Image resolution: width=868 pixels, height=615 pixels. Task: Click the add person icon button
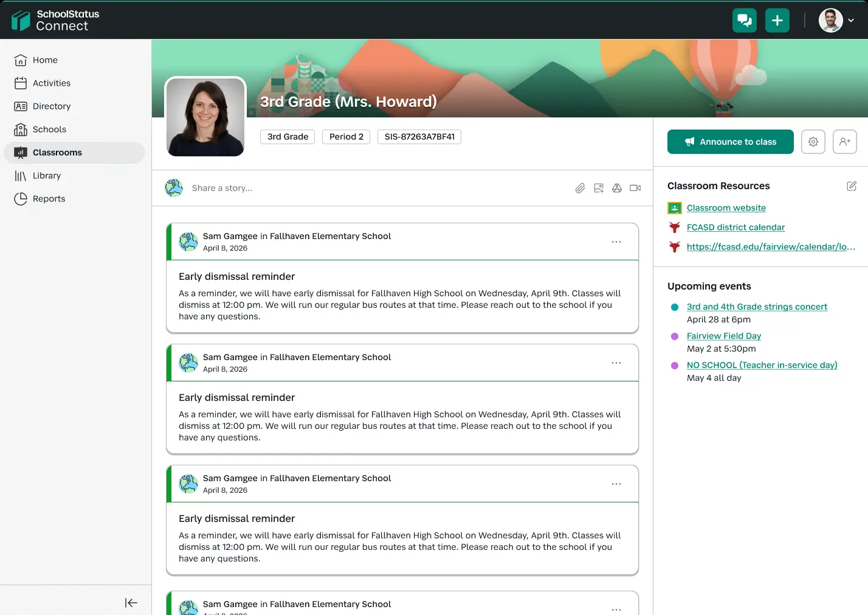point(845,142)
